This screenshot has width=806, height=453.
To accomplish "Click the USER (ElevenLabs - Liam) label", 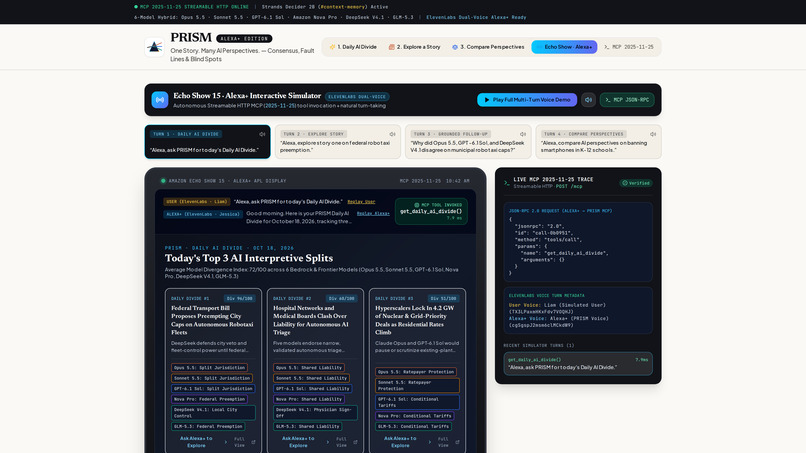I will (197, 202).
